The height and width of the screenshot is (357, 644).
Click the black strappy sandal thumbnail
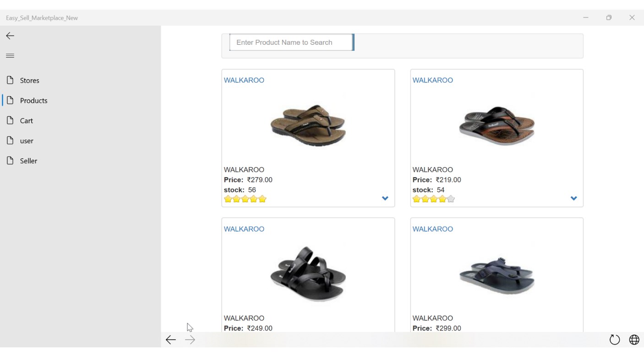coord(308,274)
